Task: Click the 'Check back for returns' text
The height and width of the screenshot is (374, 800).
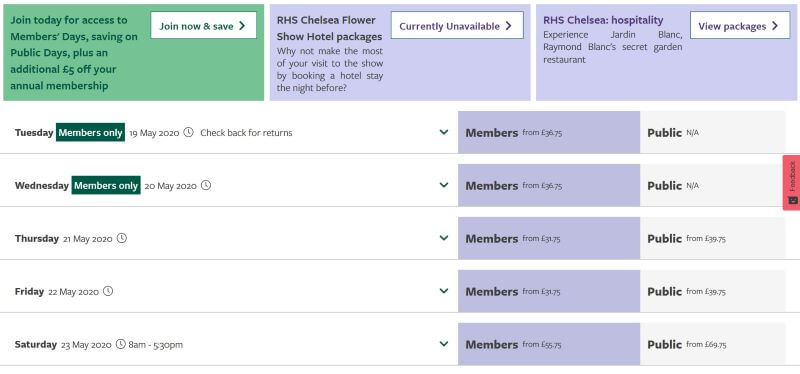Action: pyautogui.click(x=246, y=133)
